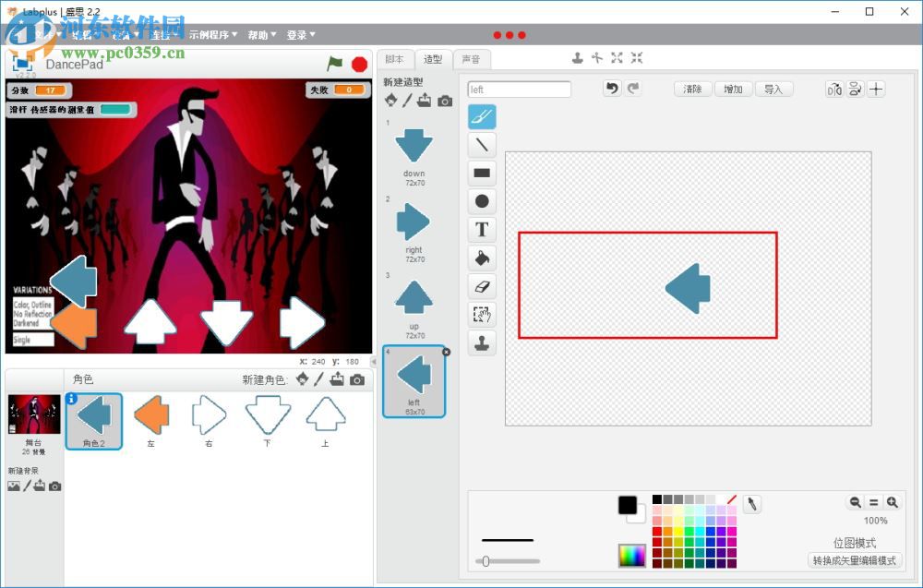Screen dimensions: 923x588
Task: Select the shrink sprite icon in top toolbar
Action: (637, 57)
